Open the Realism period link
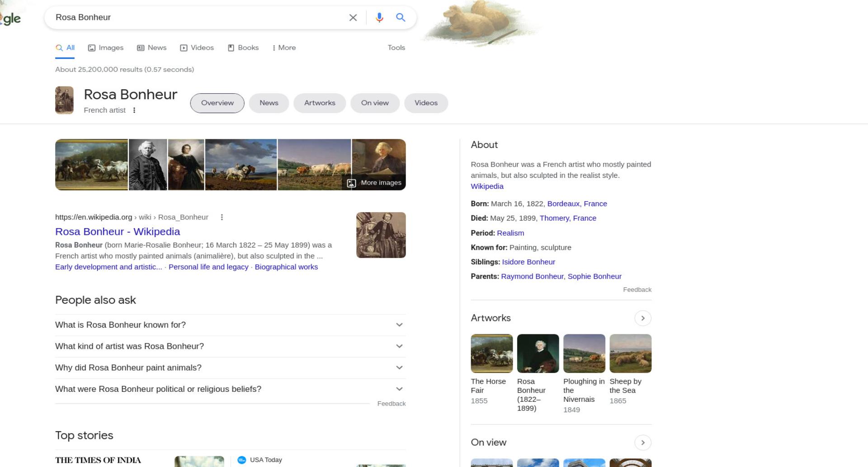The height and width of the screenshot is (467, 868). tap(510, 233)
